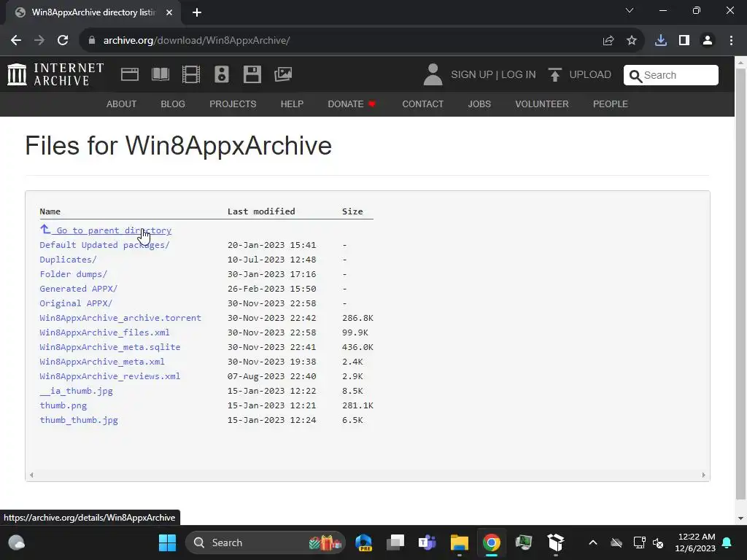
Task: Open a new browser tab
Action: tap(197, 12)
